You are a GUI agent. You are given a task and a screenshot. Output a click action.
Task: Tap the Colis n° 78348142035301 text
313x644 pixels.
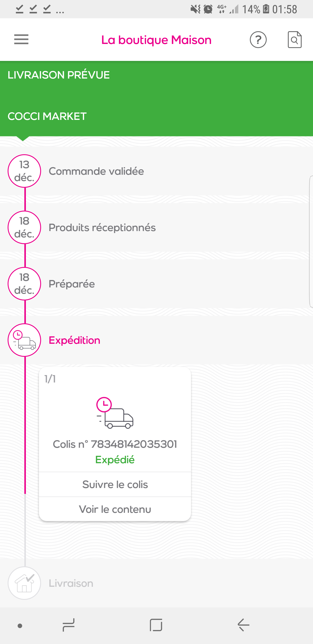115,444
